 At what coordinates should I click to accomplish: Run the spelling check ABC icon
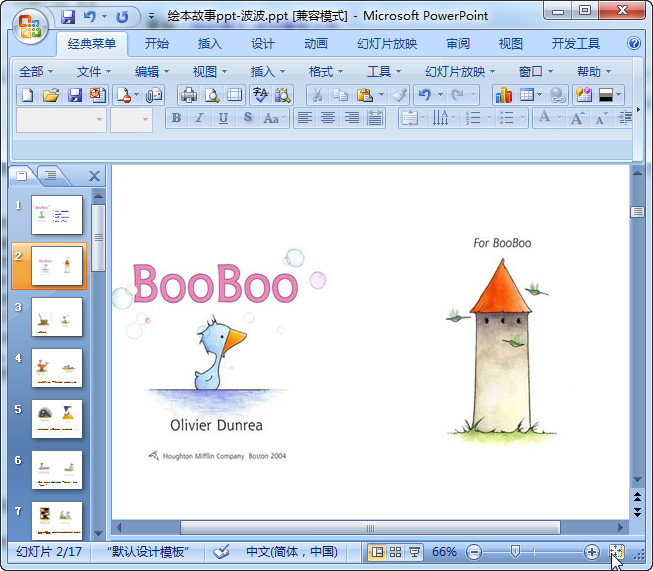coord(260,95)
